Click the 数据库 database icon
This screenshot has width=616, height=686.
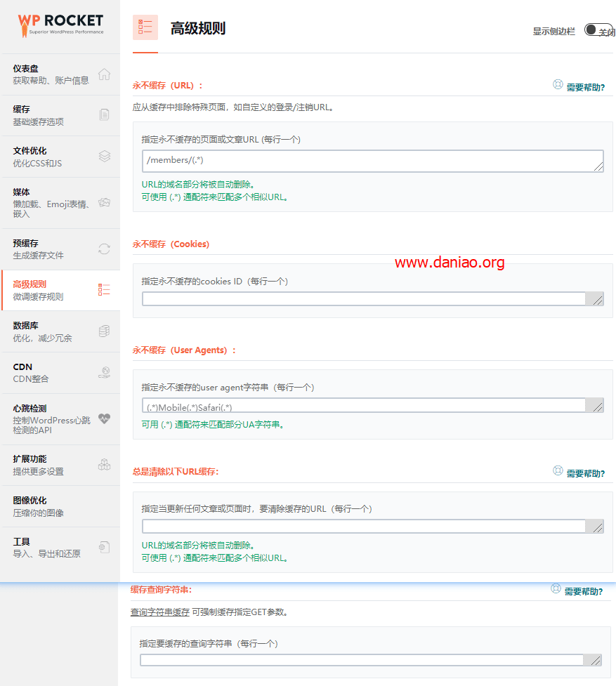pos(104,331)
